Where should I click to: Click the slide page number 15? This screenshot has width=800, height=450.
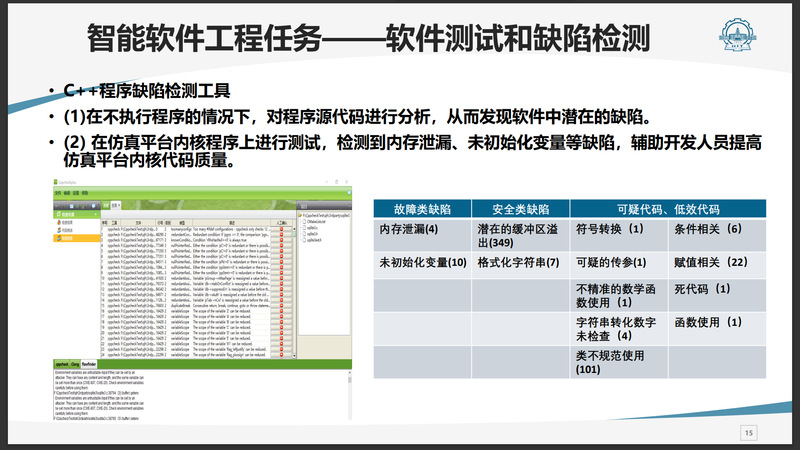coord(749,433)
